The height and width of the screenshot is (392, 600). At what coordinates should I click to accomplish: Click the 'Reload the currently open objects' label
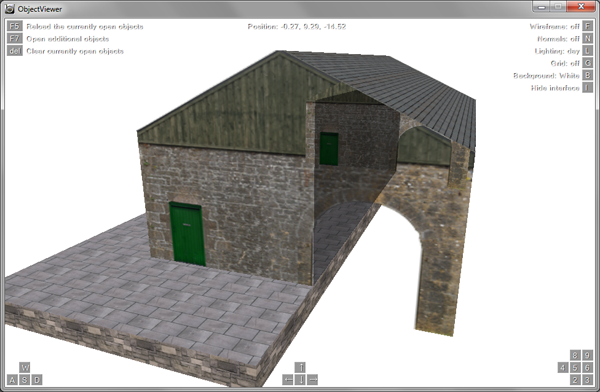[x=85, y=26]
